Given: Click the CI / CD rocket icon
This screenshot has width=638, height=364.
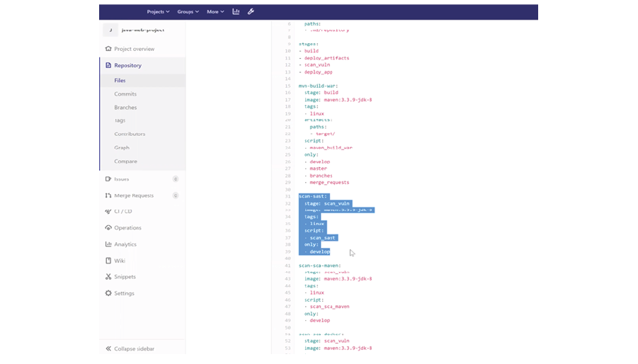Looking at the screenshot, I should (108, 212).
